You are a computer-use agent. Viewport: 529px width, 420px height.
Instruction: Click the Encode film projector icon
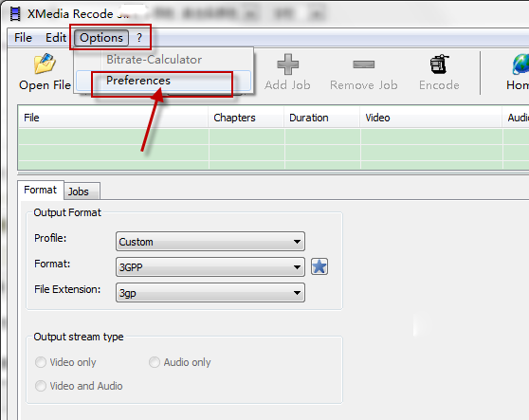pyautogui.click(x=439, y=64)
